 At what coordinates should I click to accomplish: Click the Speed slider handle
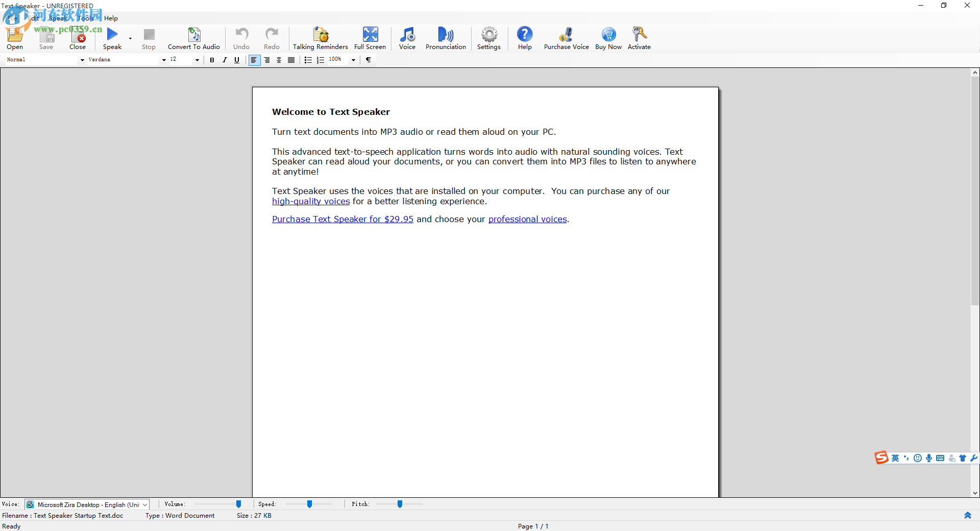[309, 504]
